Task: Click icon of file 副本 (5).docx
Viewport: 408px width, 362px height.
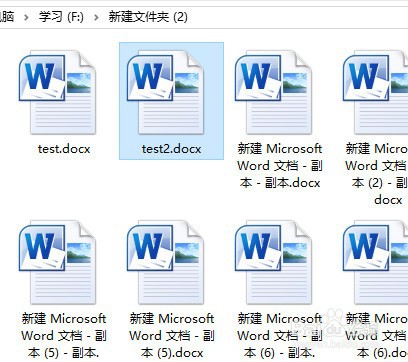Action: click(165, 262)
